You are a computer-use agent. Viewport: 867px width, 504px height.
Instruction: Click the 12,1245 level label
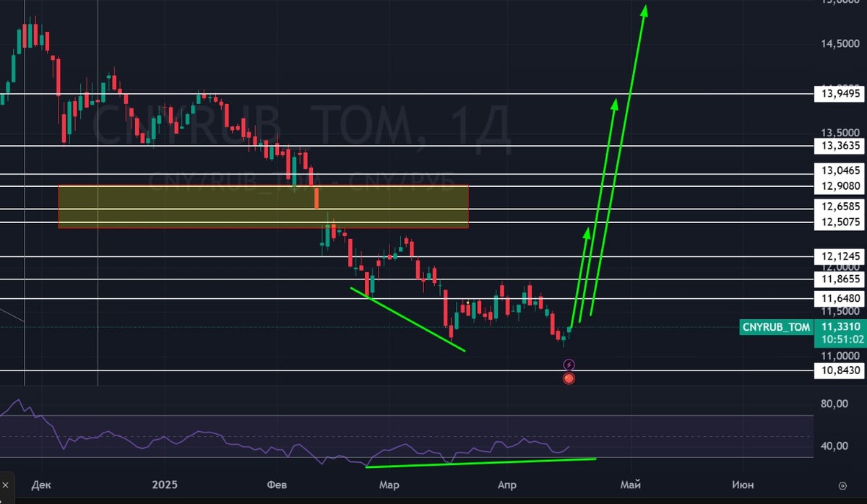point(841,256)
